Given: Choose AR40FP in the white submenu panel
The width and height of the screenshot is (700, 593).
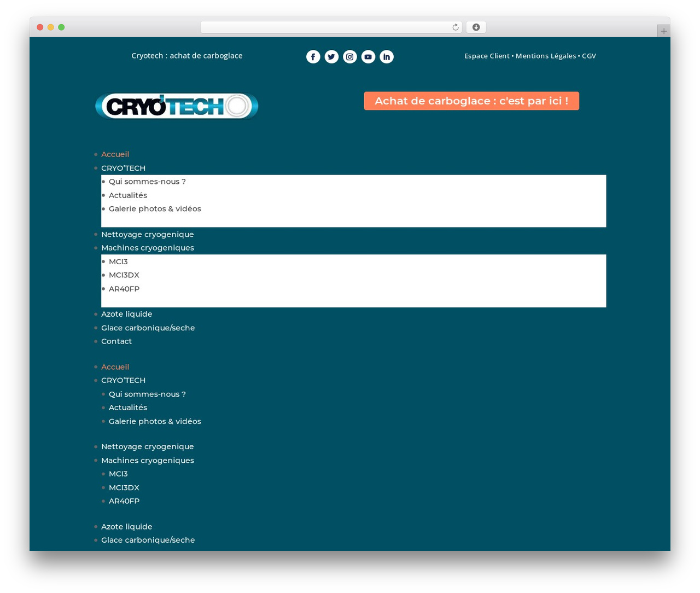Looking at the screenshot, I should (x=124, y=289).
